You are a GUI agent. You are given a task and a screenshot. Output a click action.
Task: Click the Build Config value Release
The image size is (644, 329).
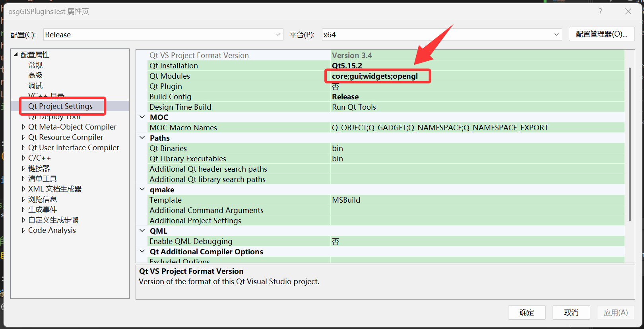tap(477, 97)
